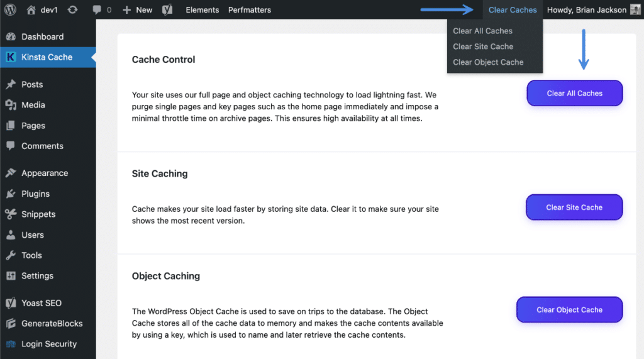Click the WordPress logo icon in admin bar
This screenshot has width=644, height=359.
(x=10, y=9)
